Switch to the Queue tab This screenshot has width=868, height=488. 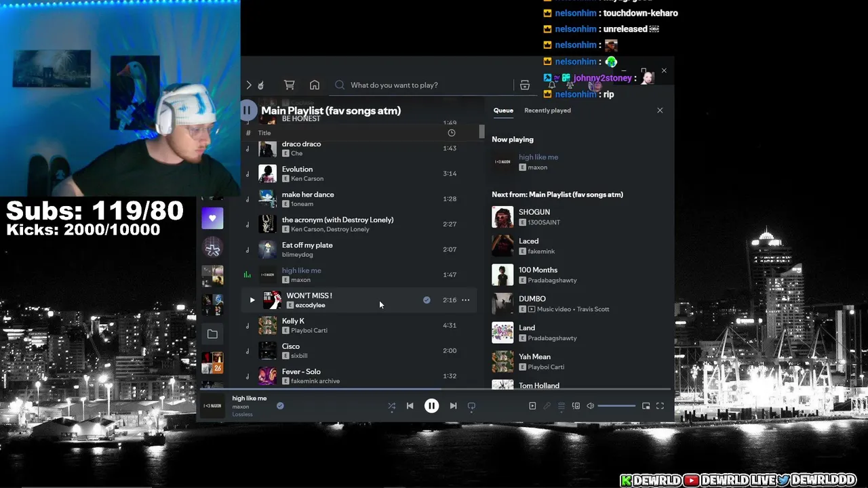[503, 110]
